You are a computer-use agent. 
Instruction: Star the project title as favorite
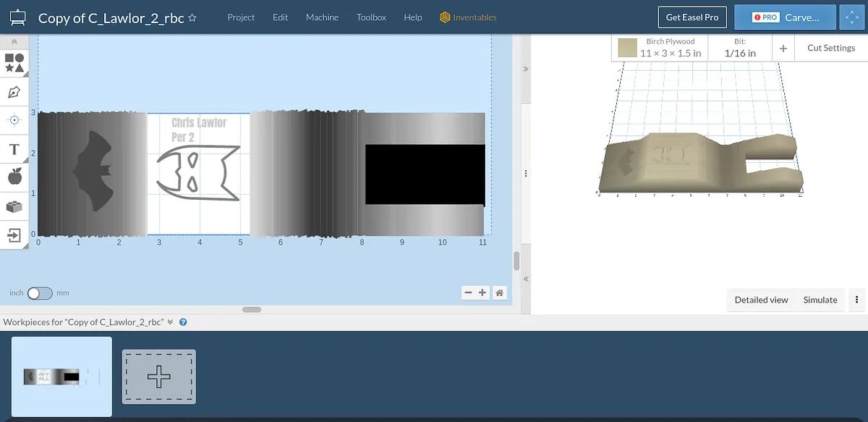point(192,18)
